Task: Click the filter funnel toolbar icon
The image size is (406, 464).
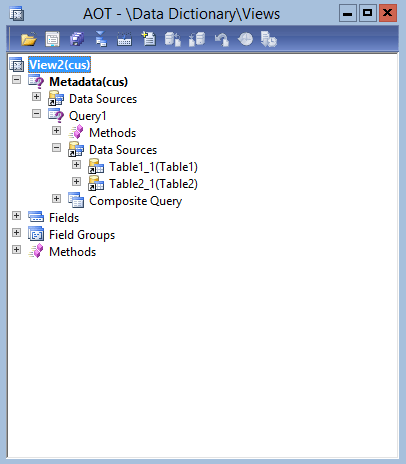Action: 101,39
